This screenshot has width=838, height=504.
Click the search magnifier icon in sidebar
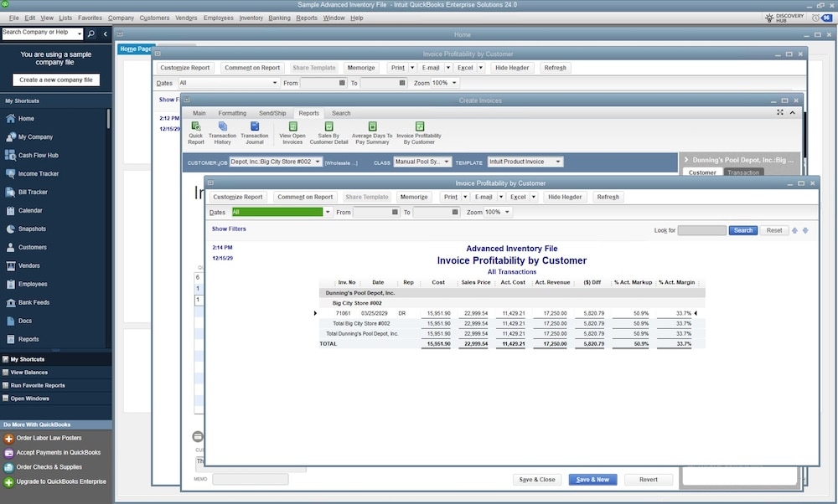coord(91,34)
